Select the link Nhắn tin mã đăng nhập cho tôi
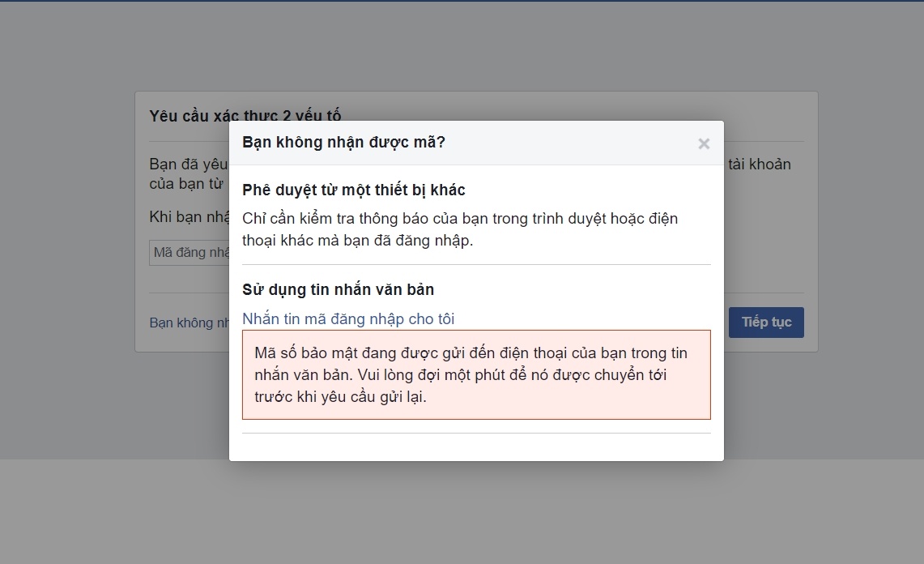The height and width of the screenshot is (564, 924). [348, 319]
